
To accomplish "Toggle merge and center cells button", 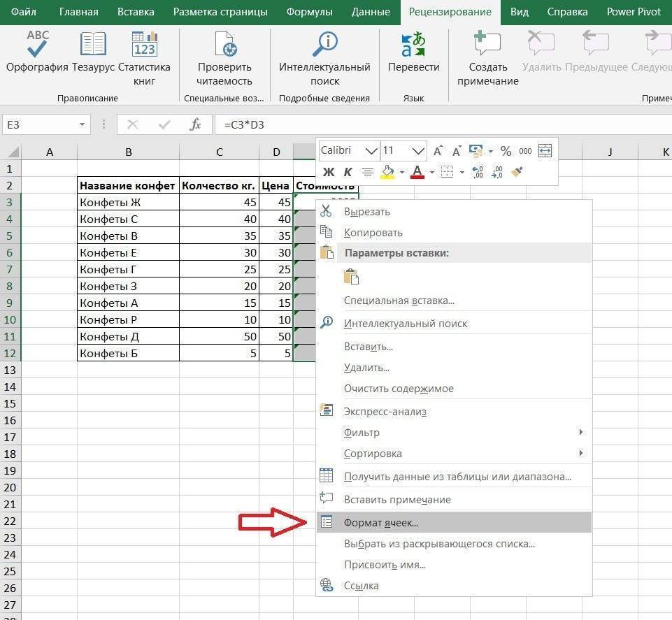I will [x=545, y=151].
